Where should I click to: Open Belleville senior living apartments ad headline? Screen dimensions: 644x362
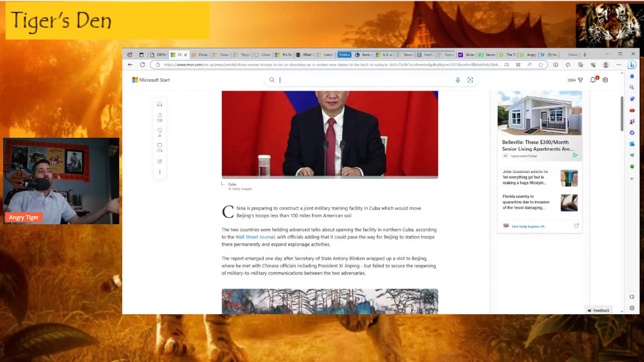click(538, 145)
